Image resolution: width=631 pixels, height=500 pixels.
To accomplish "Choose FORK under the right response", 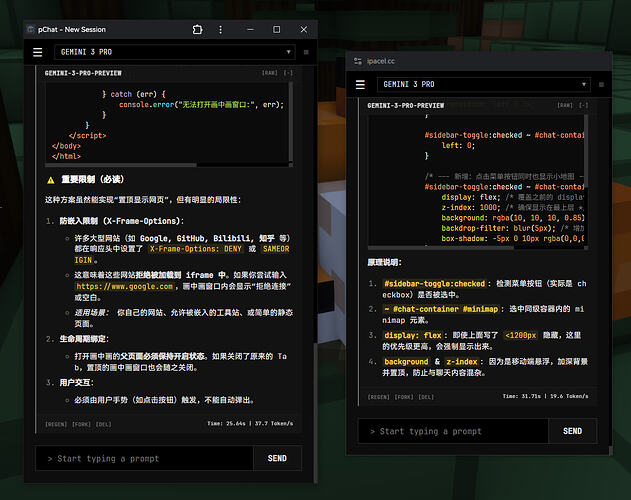I will pyautogui.click(x=404, y=397).
